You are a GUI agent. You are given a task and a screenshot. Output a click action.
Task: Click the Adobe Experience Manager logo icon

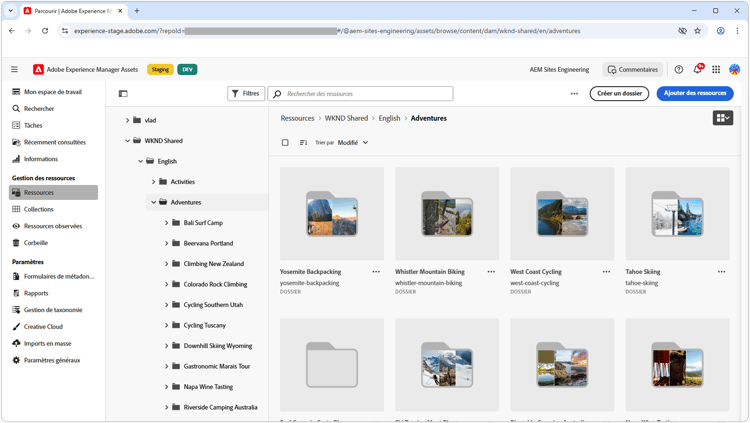pyautogui.click(x=38, y=69)
